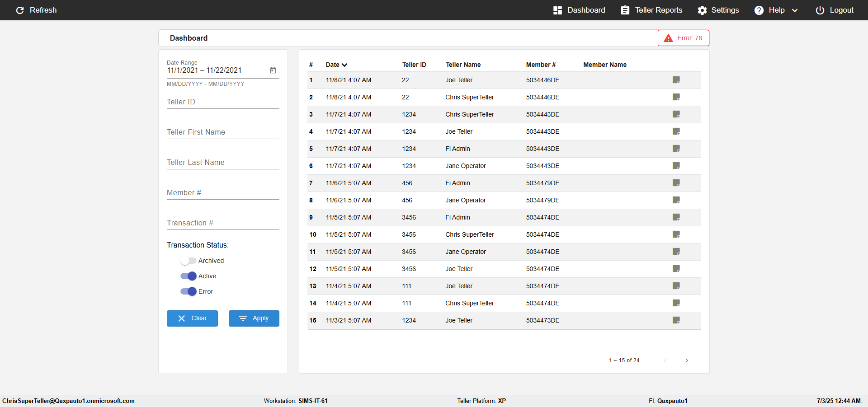Focus the Transaction # filter field

coord(223,223)
